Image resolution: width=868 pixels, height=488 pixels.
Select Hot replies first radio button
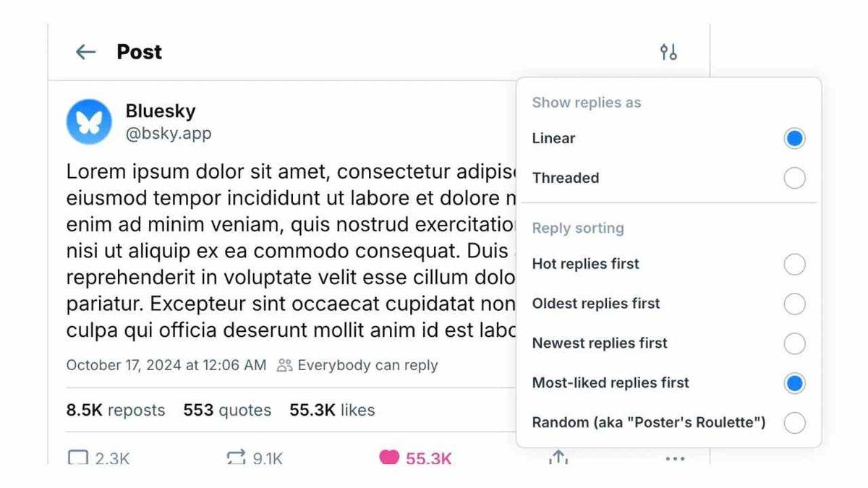[x=794, y=264]
